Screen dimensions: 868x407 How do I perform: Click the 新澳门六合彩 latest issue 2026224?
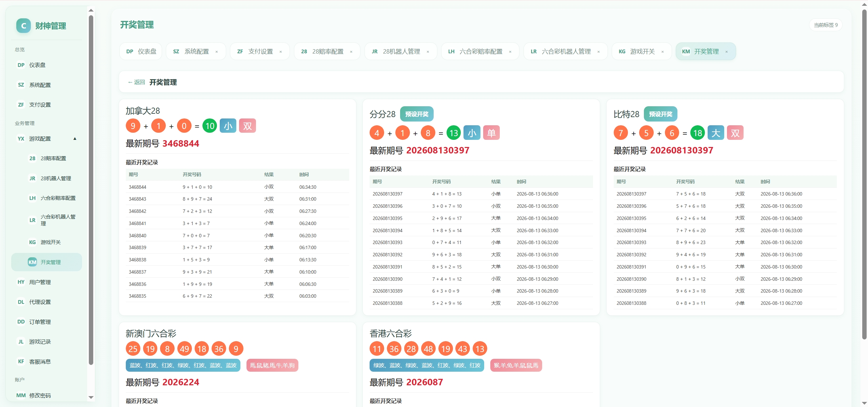(181, 382)
